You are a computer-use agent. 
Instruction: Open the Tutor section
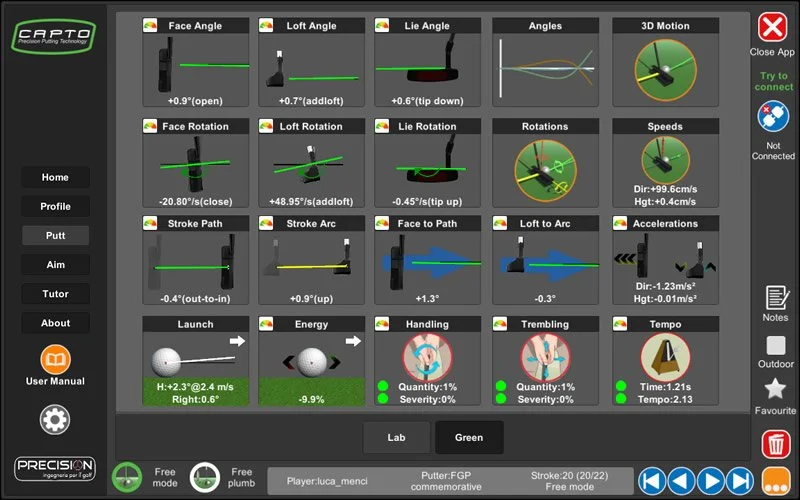55,293
